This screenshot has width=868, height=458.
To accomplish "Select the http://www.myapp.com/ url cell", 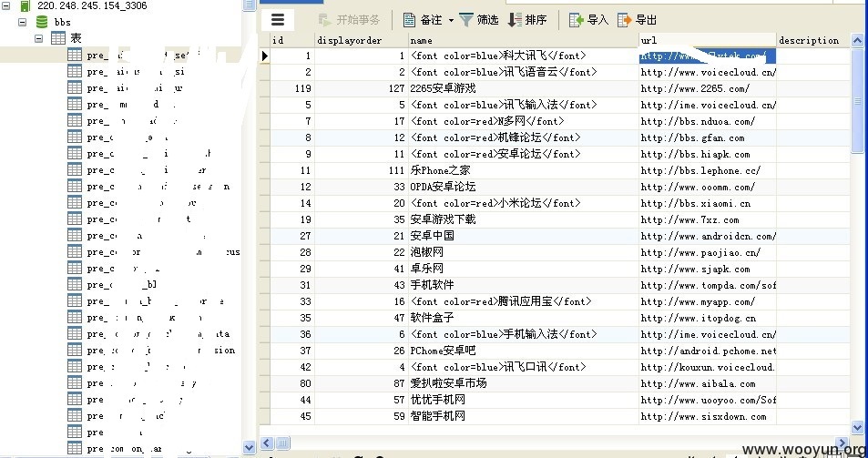I will point(708,301).
